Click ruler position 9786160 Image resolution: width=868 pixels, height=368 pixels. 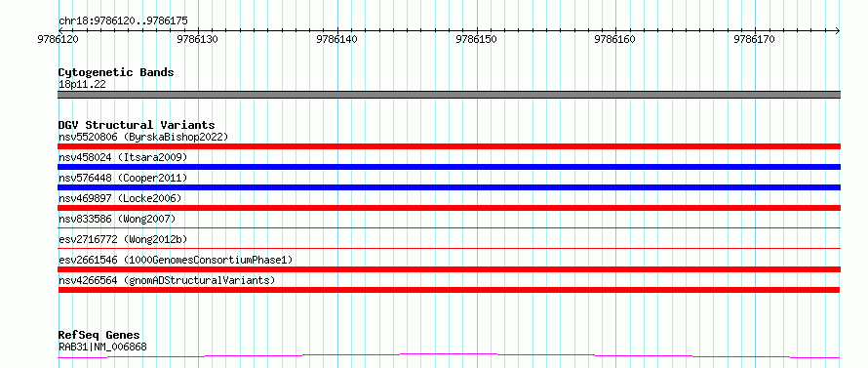click(x=615, y=39)
